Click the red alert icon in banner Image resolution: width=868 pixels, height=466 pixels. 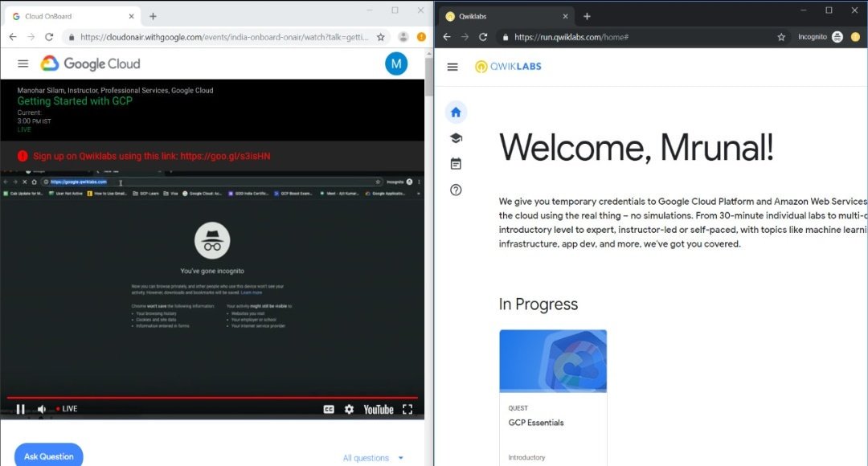tap(23, 156)
